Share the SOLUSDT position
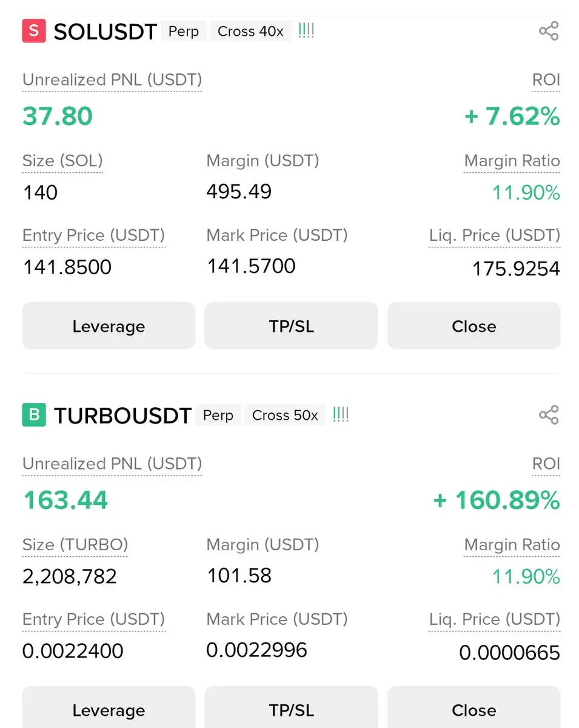 coord(548,31)
